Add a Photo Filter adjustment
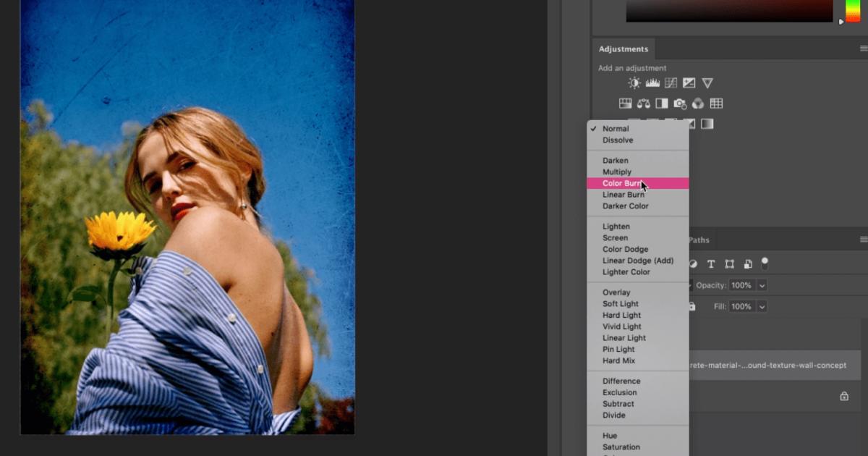The image size is (868, 456). (678, 103)
